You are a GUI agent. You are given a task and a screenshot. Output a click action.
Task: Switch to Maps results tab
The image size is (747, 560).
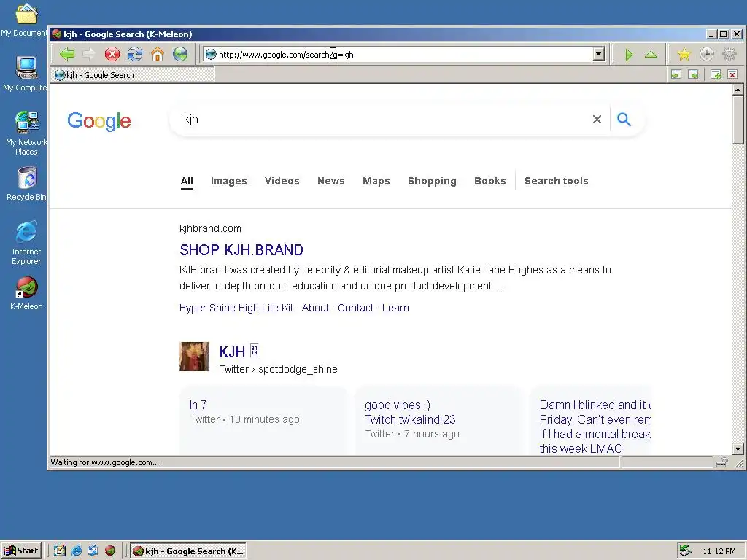tap(376, 181)
